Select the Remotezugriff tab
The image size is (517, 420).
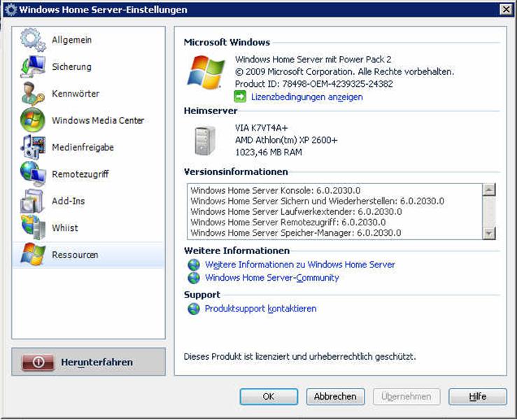point(80,174)
